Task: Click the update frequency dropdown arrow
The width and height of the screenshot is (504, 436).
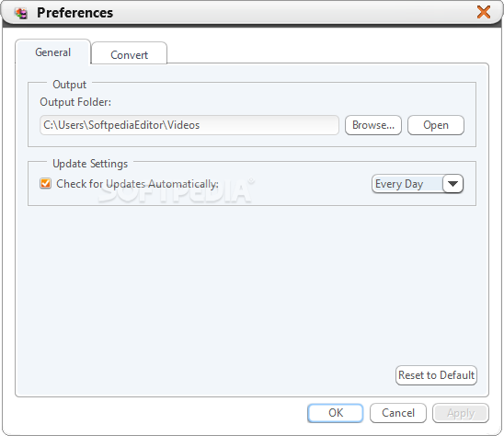Action: [x=452, y=184]
